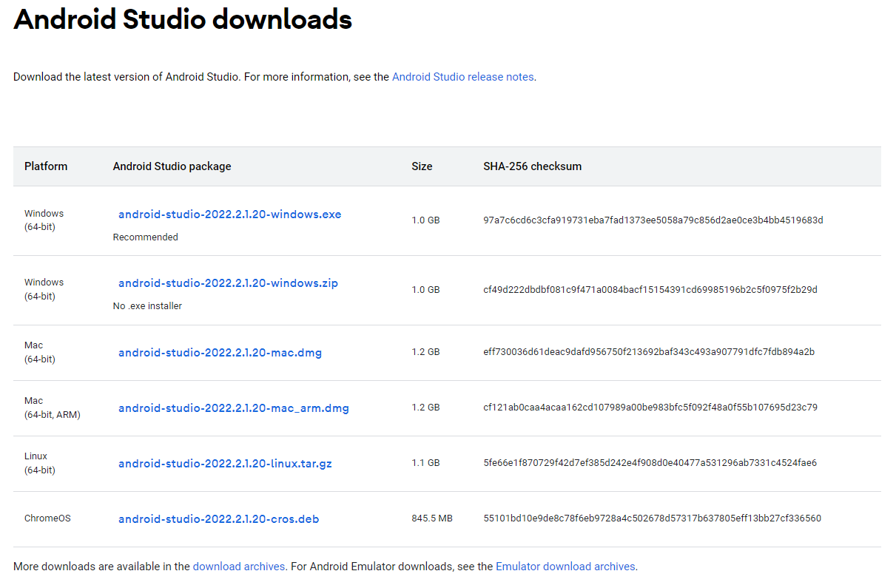
Task: Open the download archives link
Action: tap(238, 566)
